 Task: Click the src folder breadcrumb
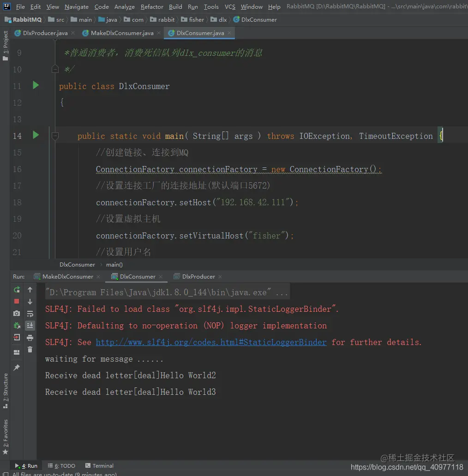(56, 19)
